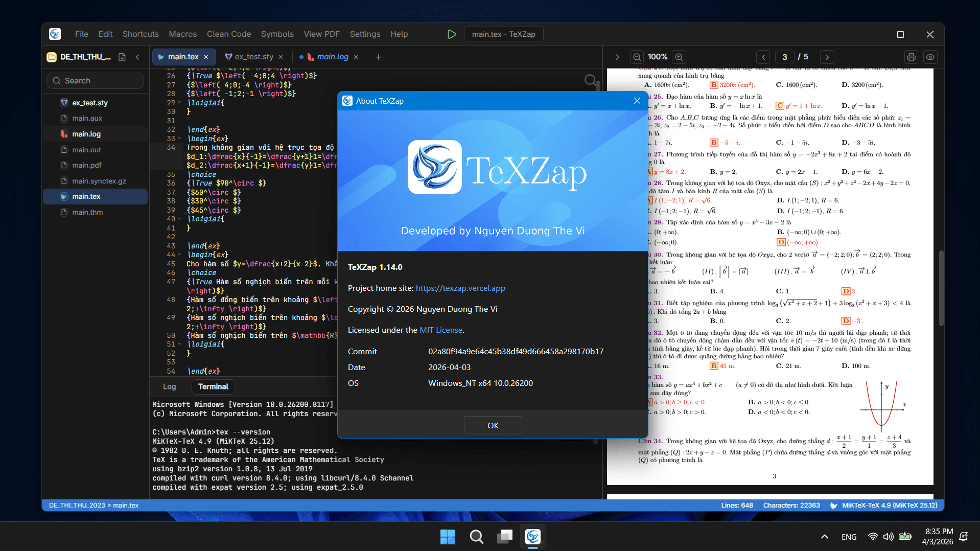Screen dimensions: 980x551
Task: Open the Macros menu
Action: 183,34
